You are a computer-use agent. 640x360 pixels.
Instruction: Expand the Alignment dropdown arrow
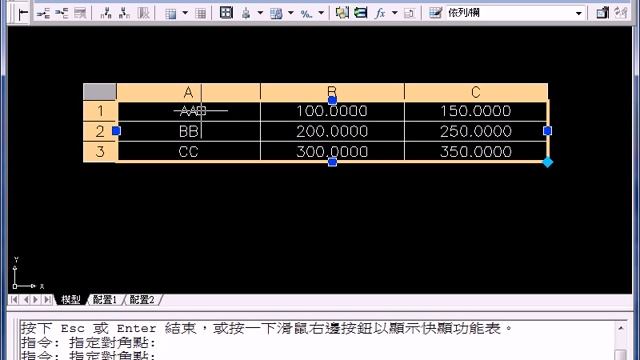pos(260,13)
